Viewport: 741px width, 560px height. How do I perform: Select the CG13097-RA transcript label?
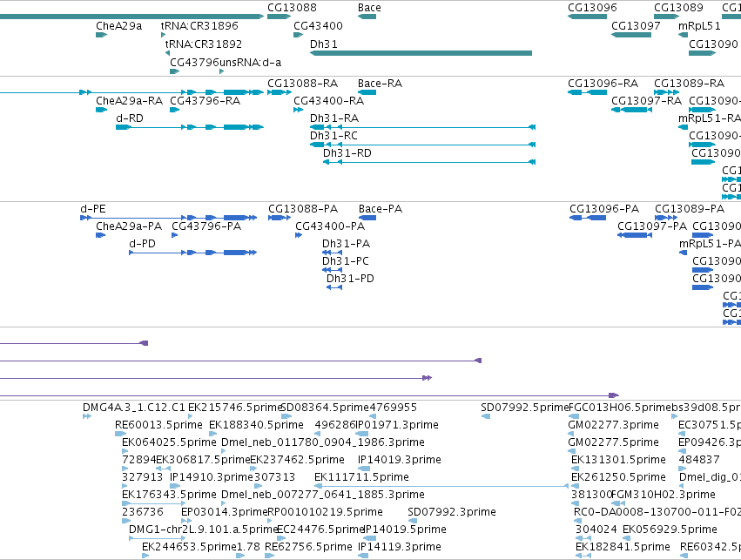click(x=646, y=101)
